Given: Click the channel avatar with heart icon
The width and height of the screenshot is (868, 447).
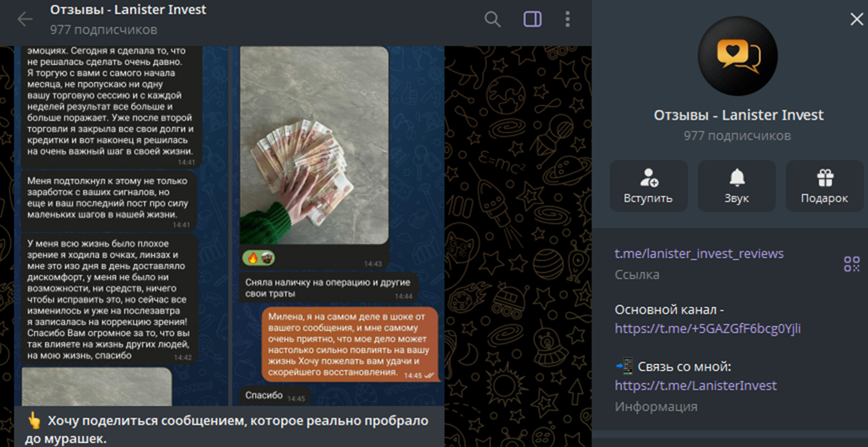Looking at the screenshot, I should point(737,56).
